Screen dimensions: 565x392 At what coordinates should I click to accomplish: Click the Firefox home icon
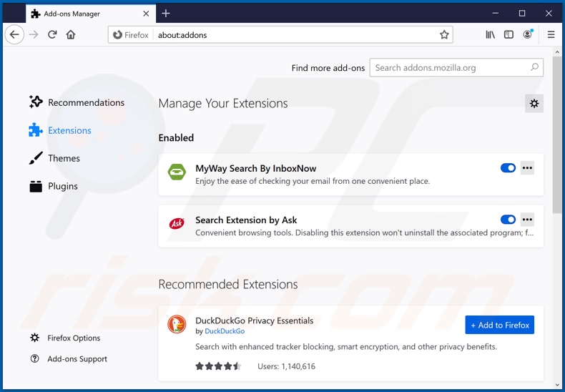pos(71,34)
